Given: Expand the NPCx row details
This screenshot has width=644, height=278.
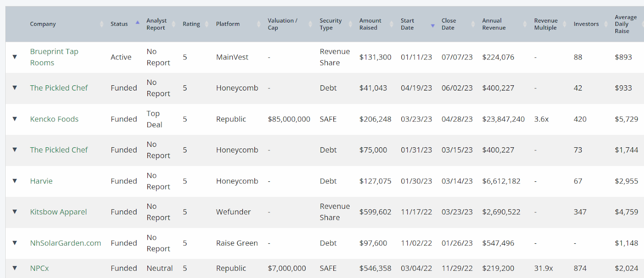Looking at the screenshot, I should click(15, 268).
